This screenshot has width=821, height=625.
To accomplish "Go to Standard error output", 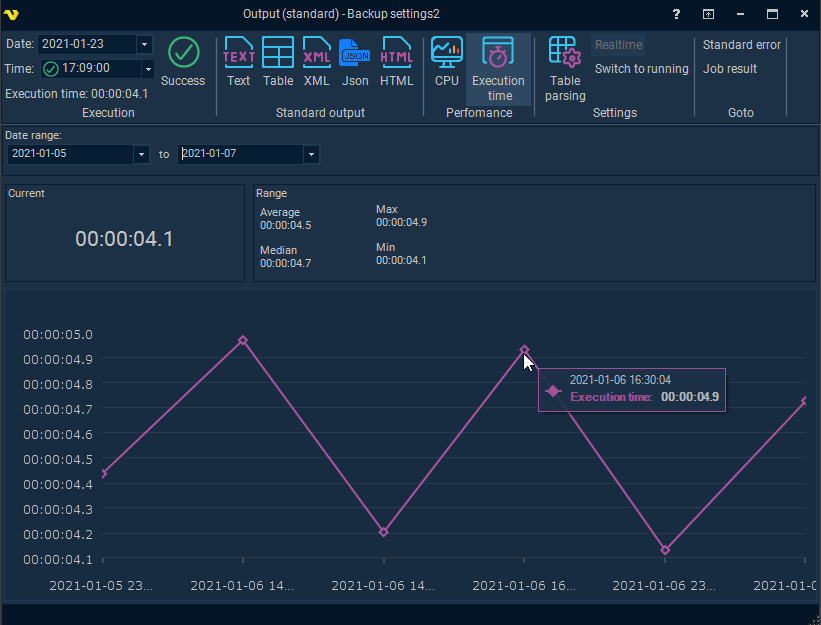I will coord(742,45).
